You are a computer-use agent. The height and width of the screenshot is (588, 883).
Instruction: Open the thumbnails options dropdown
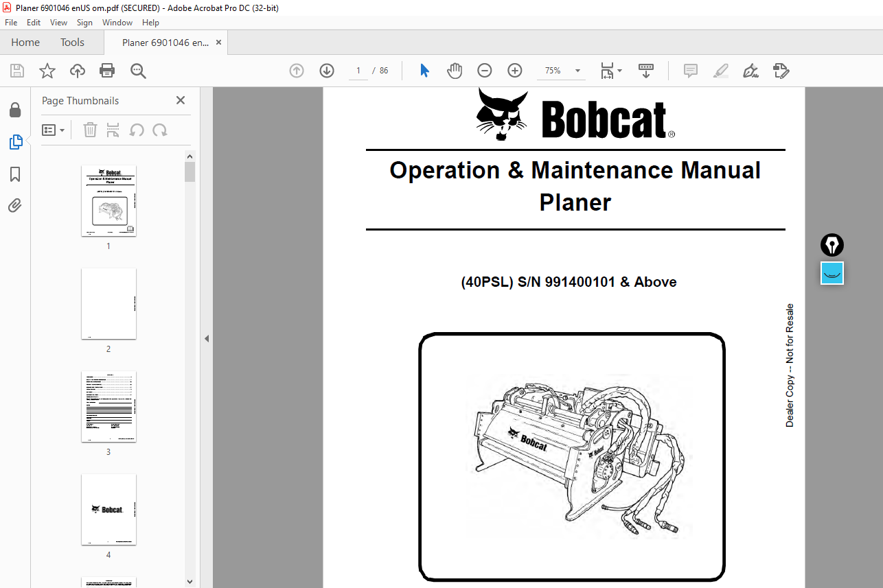(x=53, y=130)
